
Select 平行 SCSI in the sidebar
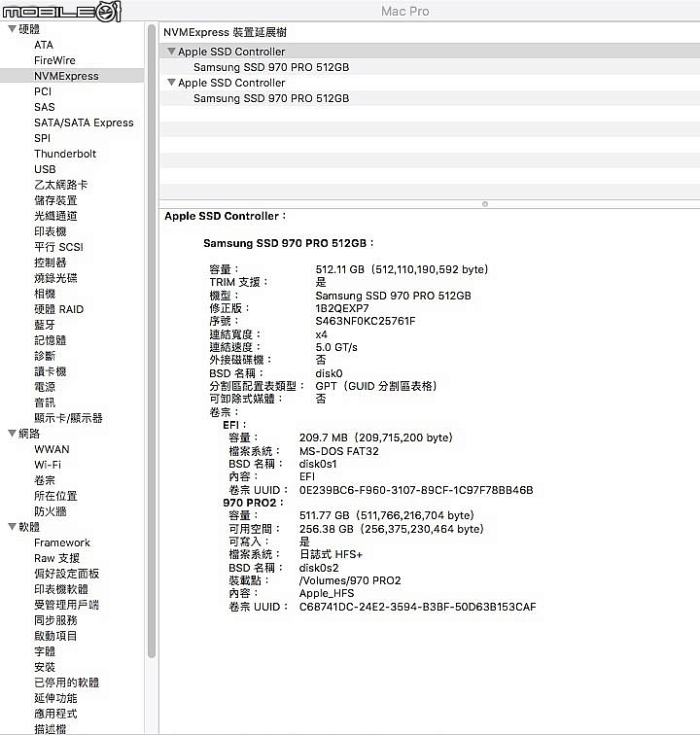58,247
